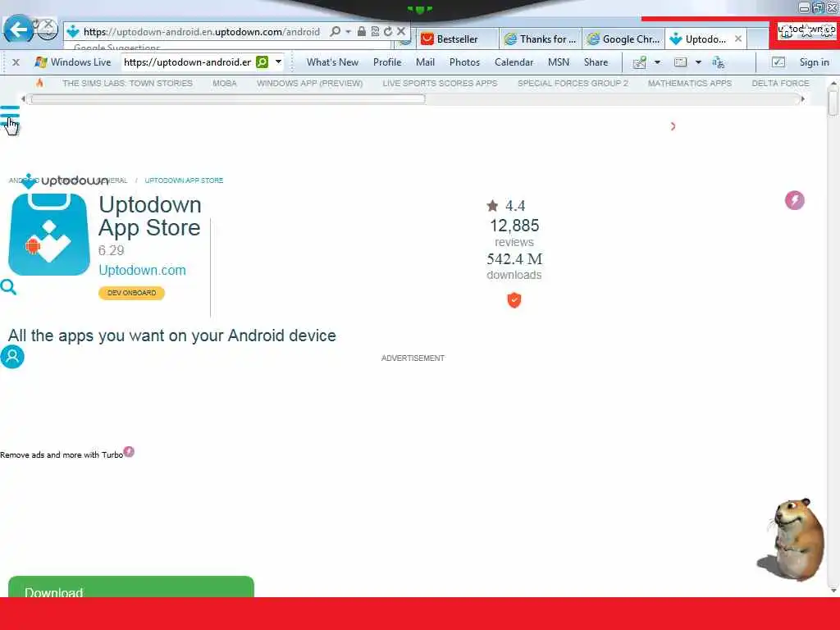This screenshot has height=630, width=840.
Task: Click the vertical page scrollbar thumb
Action: pyautogui.click(x=833, y=103)
